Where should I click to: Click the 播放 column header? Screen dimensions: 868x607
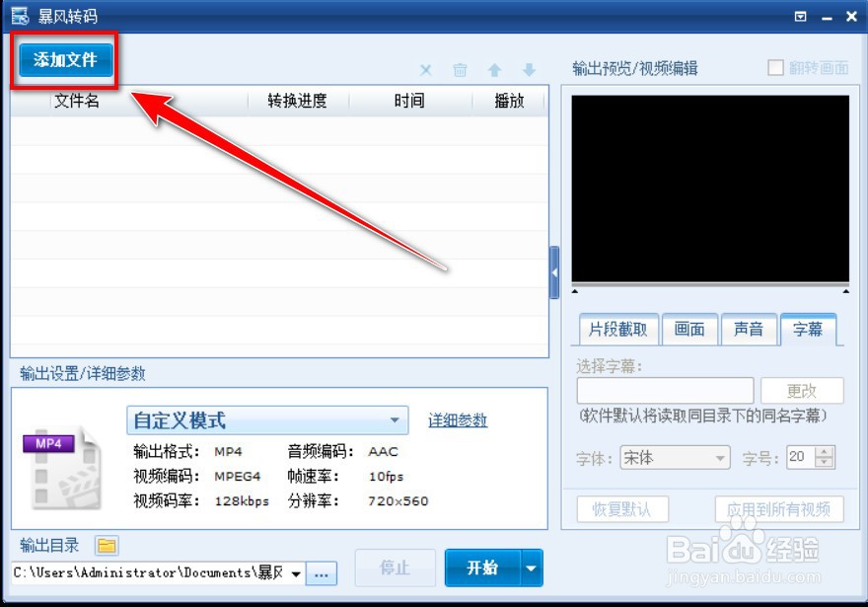tap(509, 101)
